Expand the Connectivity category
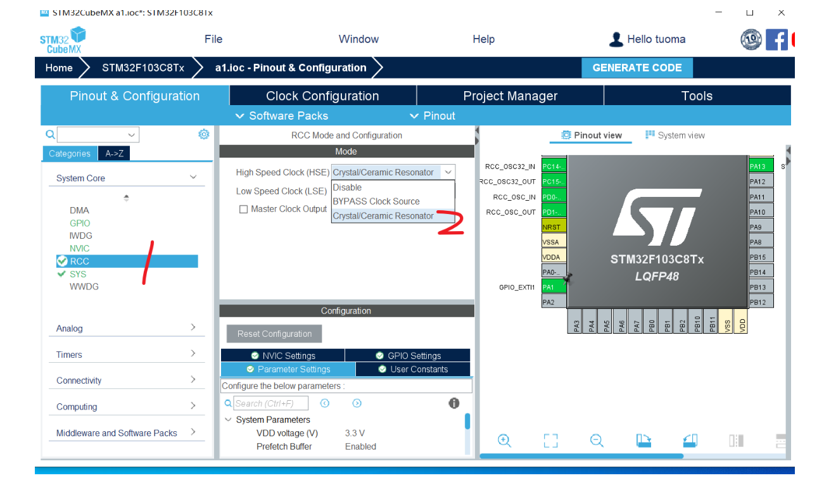 [x=193, y=379]
